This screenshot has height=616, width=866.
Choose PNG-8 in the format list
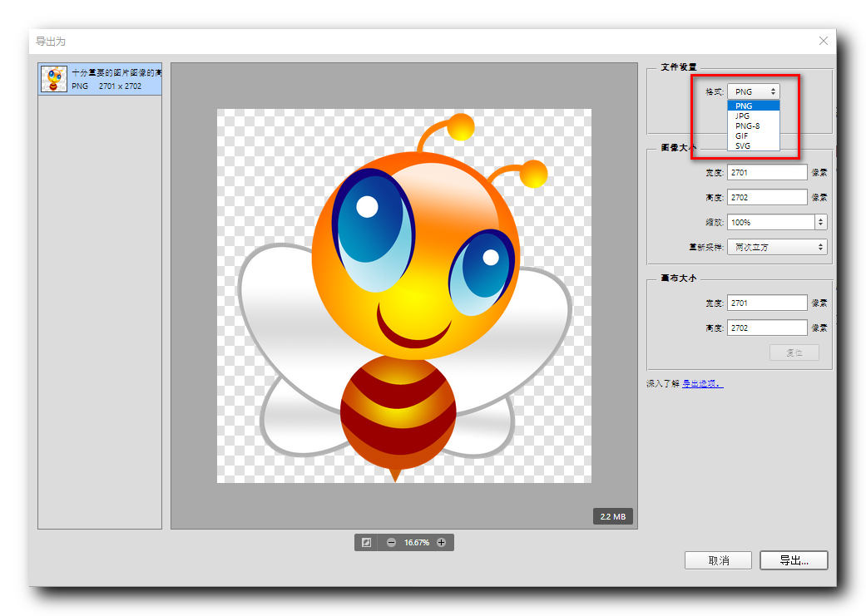(x=754, y=126)
